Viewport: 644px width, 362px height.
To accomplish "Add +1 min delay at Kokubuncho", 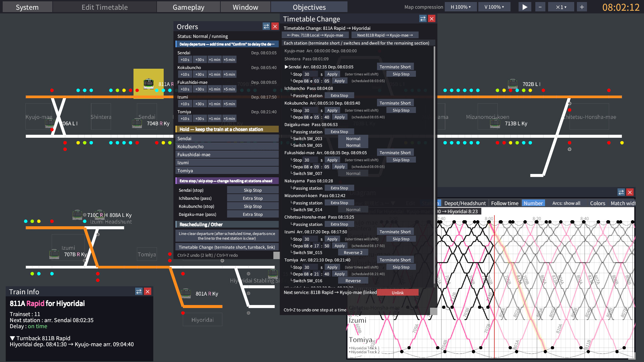I will (x=214, y=74).
